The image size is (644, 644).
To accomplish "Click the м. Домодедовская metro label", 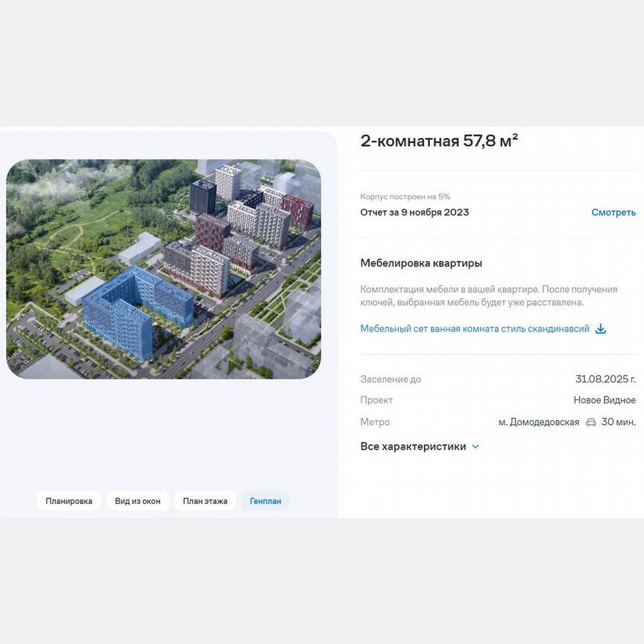I will click(539, 422).
